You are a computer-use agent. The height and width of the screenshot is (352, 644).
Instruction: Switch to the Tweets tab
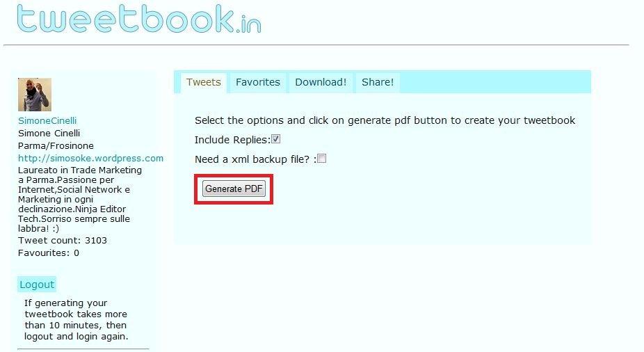[x=204, y=82]
